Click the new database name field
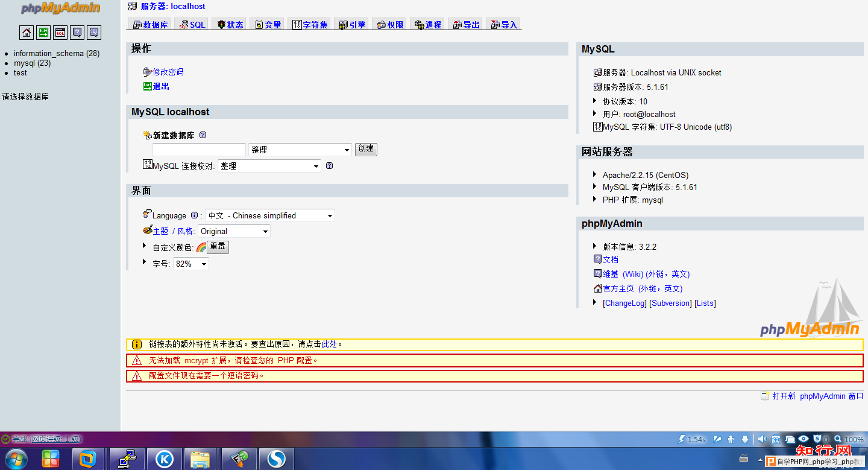 [x=199, y=150]
